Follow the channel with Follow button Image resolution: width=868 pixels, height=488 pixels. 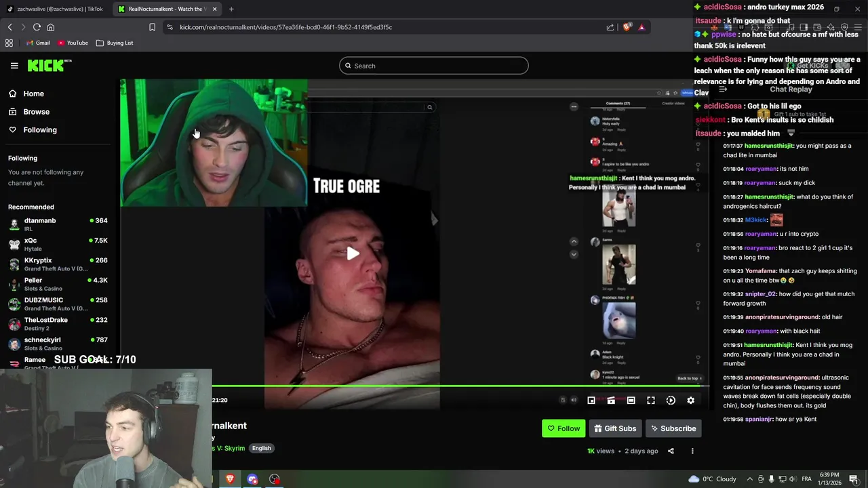point(564,428)
